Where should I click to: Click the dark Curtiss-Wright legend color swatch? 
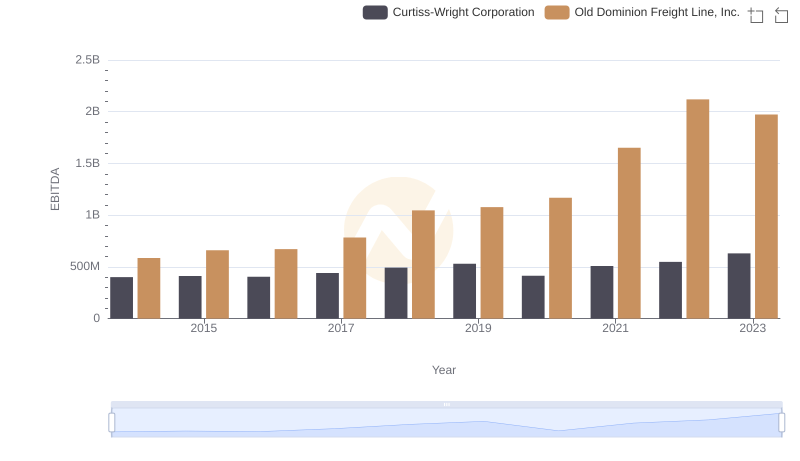tap(375, 12)
